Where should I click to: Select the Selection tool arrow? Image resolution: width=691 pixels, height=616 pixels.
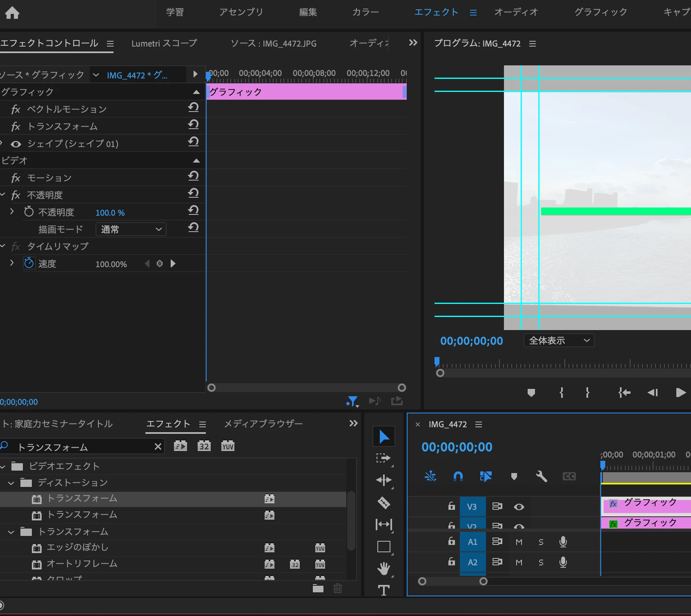[x=384, y=437]
